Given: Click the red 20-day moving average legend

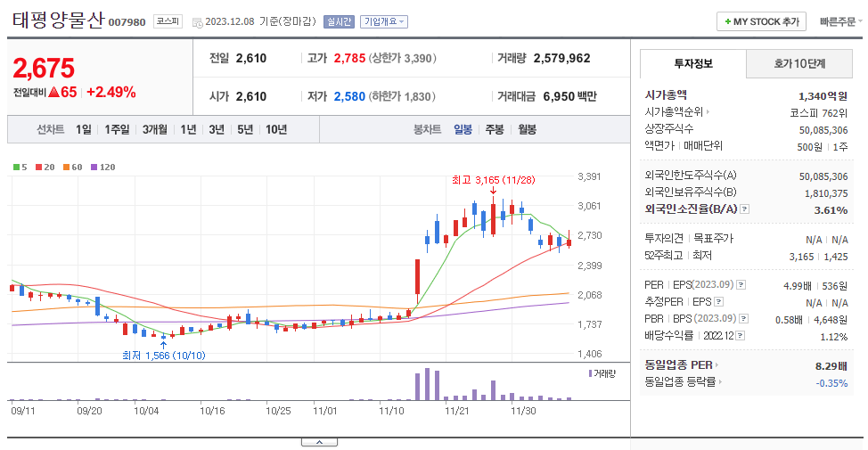Looking at the screenshot, I should [x=45, y=168].
